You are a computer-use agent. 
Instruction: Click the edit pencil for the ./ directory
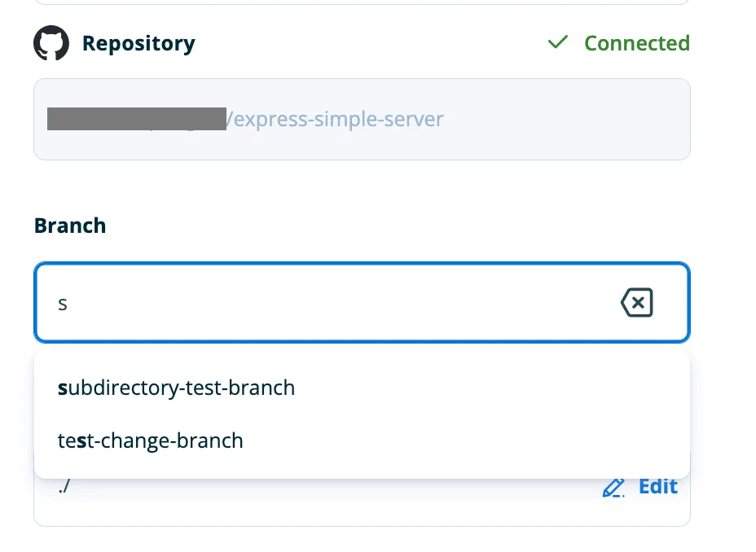[x=613, y=487]
